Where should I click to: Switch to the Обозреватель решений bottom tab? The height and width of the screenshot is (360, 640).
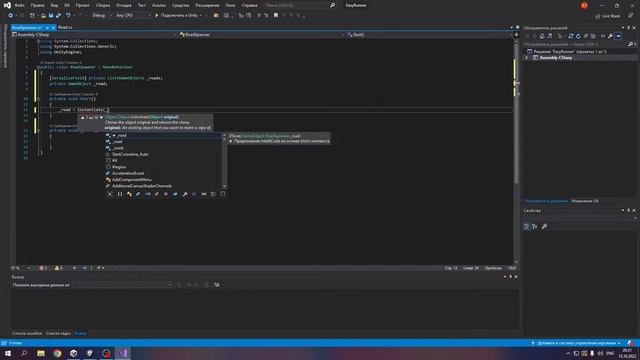[546, 201]
